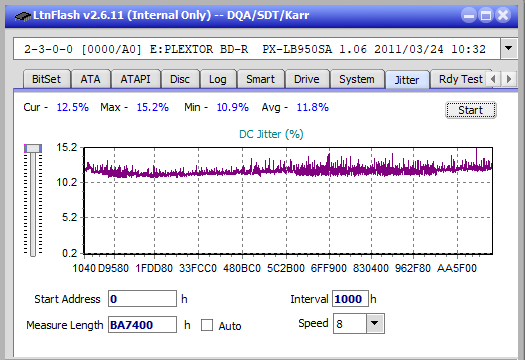Viewport: 525px width, 360px height.
Task: Open the Smart tab
Action: tap(260, 79)
